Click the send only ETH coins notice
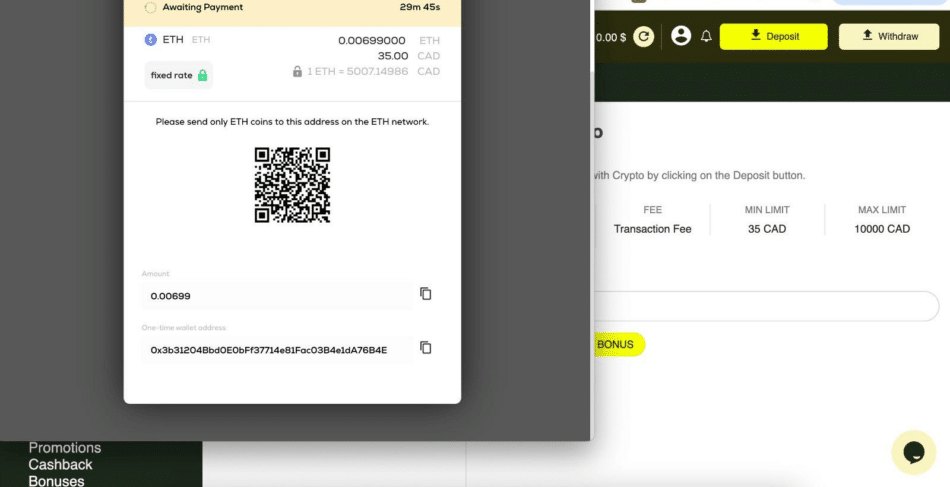Image resolution: width=950 pixels, height=487 pixels. coord(292,122)
